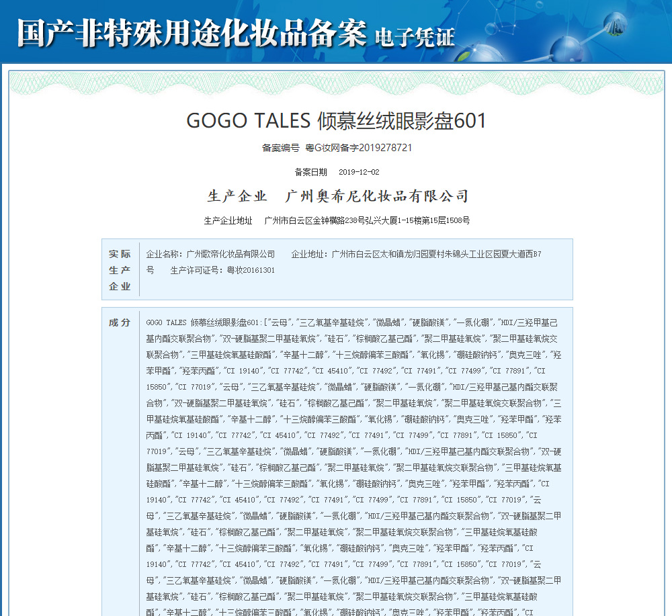Image resolution: width=672 pixels, height=616 pixels.
Task: Click the label 备案编号
Action: pyautogui.click(x=281, y=148)
